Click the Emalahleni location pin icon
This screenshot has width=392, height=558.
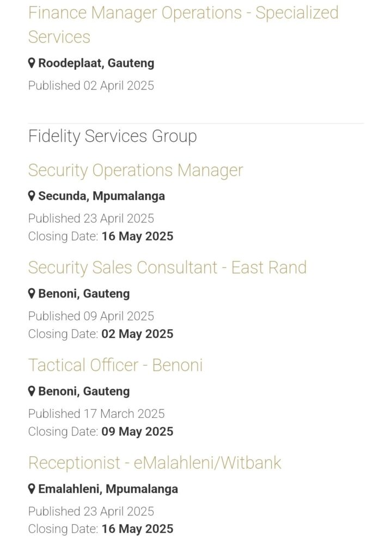pyautogui.click(x=32, y=489)
